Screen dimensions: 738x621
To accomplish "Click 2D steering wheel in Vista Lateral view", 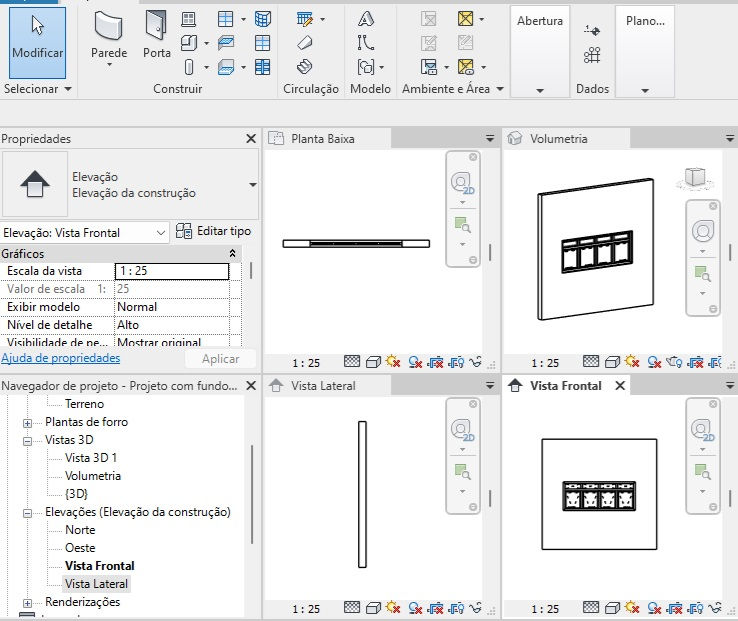I will (462, 430).
